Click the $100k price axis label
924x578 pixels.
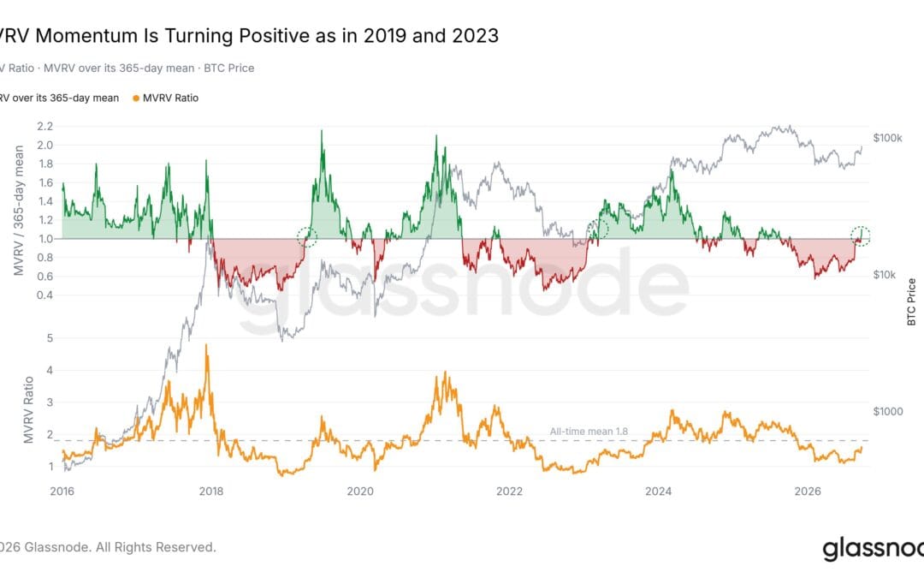[887, 138]
